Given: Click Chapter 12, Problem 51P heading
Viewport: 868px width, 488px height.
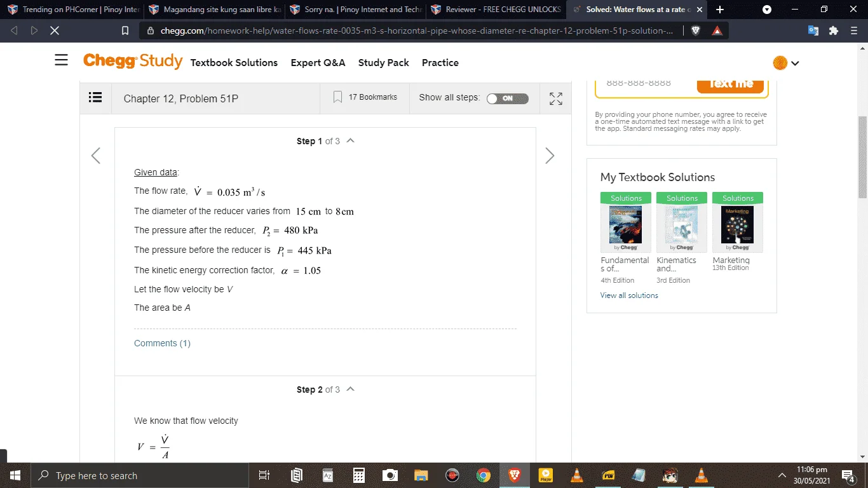Looking at the screenshot, I should (x=180, y=98).
